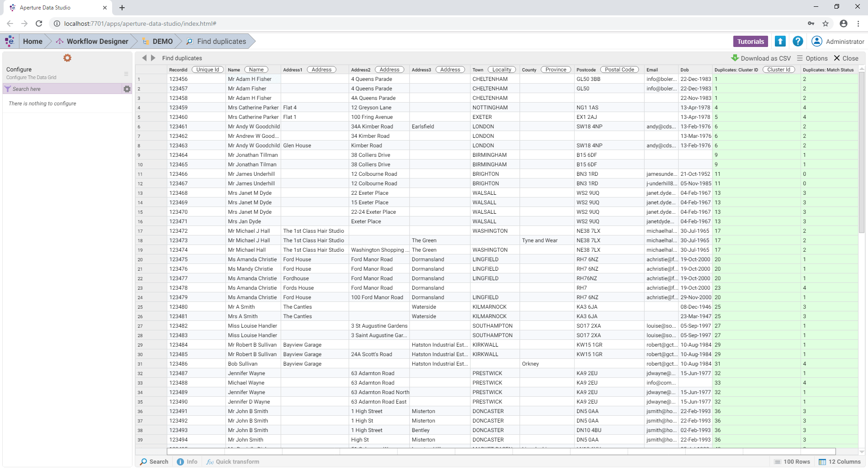Toggle the Name tag on the Name column
This screenshot has height=470, width=868.
pos(256,69)
